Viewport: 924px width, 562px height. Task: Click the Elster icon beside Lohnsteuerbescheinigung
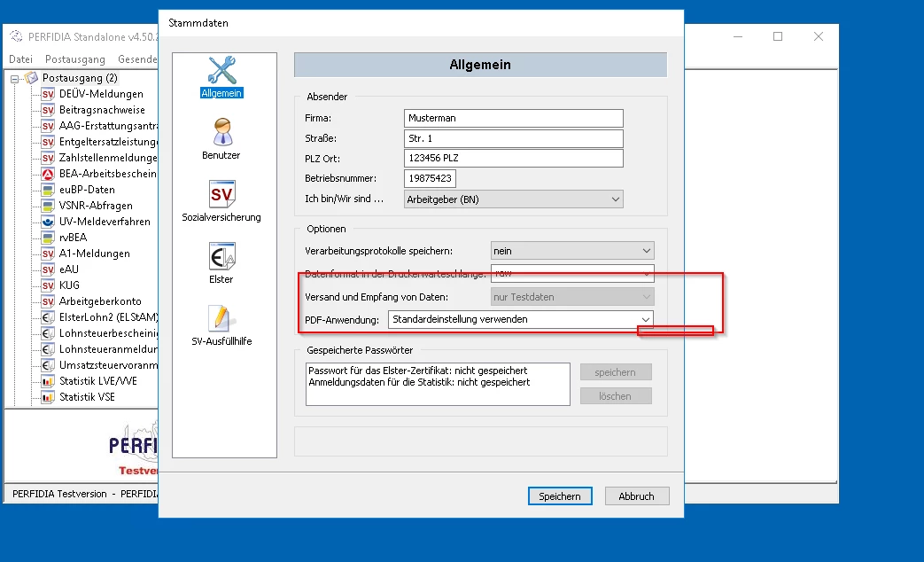tap(49, 333)
